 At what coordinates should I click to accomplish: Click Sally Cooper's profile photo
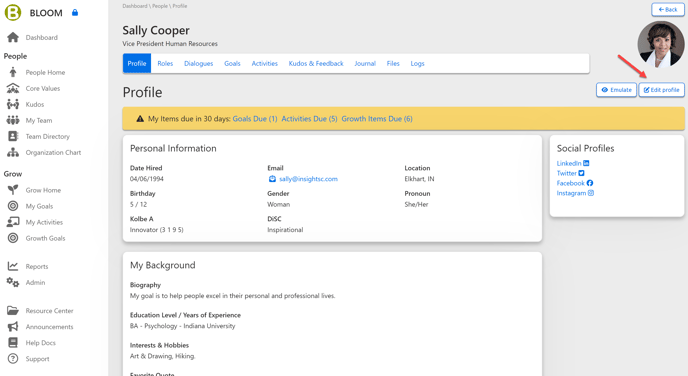click(660, 43)
